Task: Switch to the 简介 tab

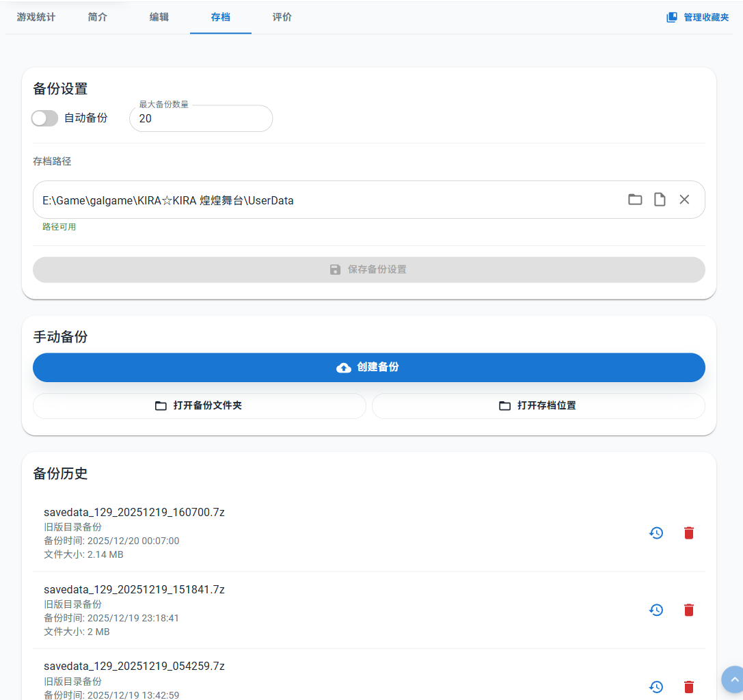Action: (98, 17)
